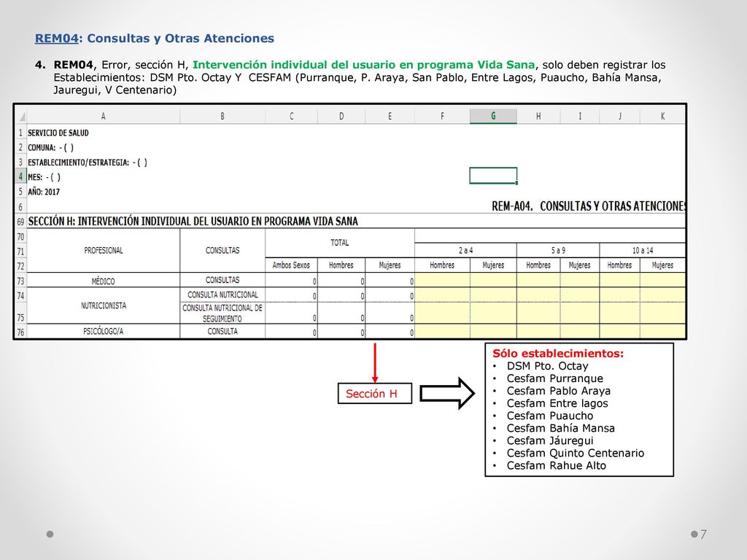Click the 'SECCIÓN H: INTERVENCIÓN INDIVIDUAL' heading cell

[193, 222]
